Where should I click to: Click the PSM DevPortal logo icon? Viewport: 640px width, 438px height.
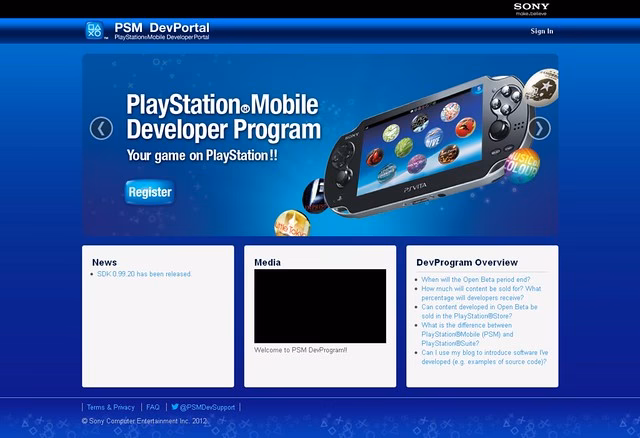(x=97, y=30)
